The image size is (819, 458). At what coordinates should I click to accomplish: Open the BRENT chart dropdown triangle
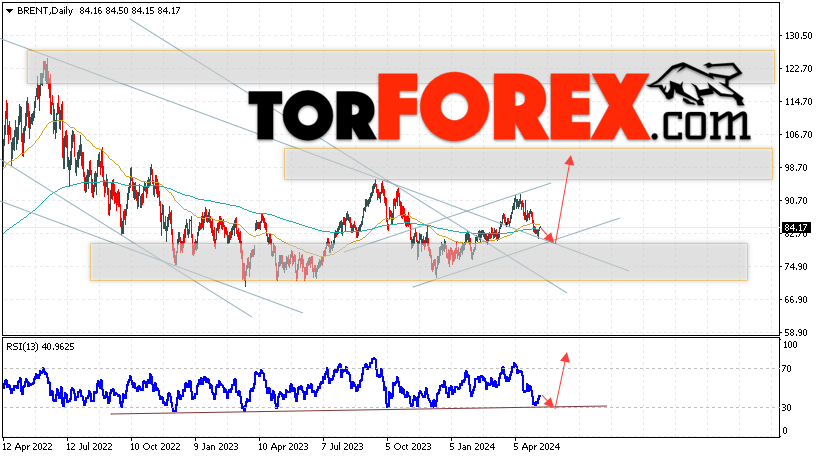pos(9,11)
